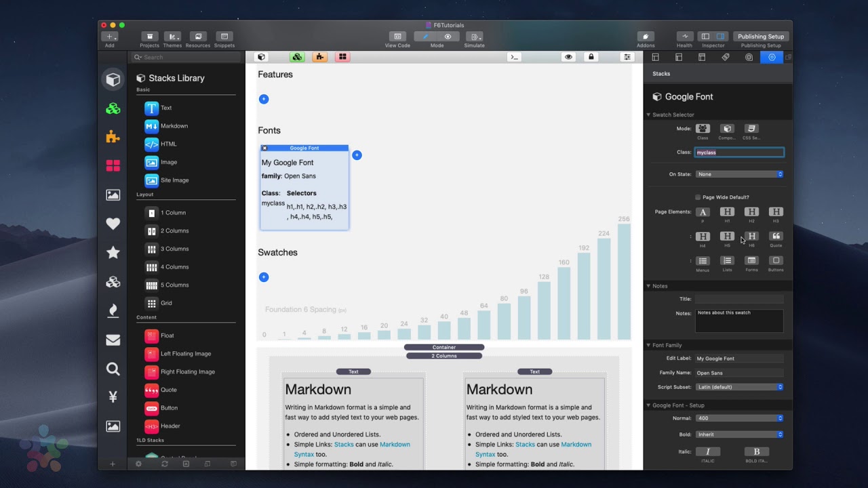Select the star icon in sidebar
Image resolution: width=868 pixels, height=488 pixels.
(113, 253)
